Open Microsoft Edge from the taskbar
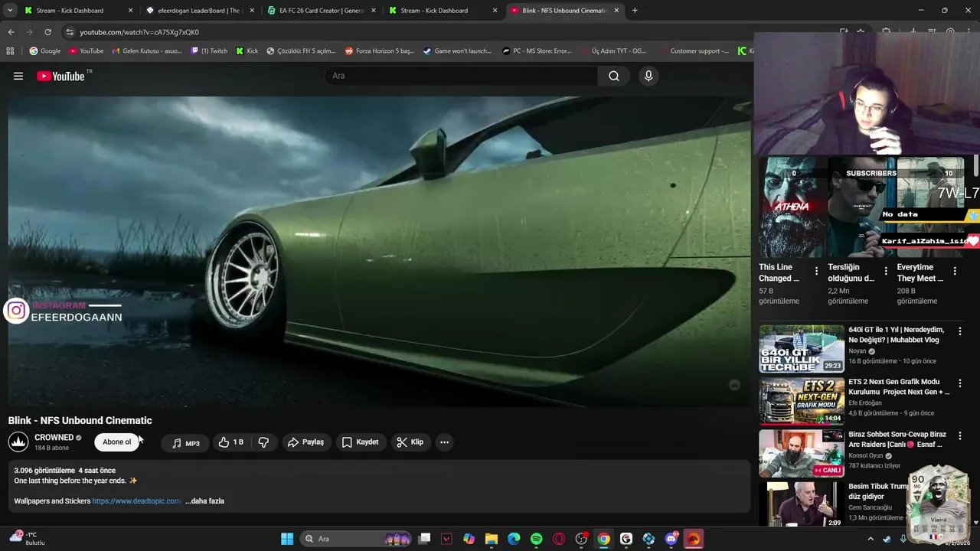 [514, 539]
